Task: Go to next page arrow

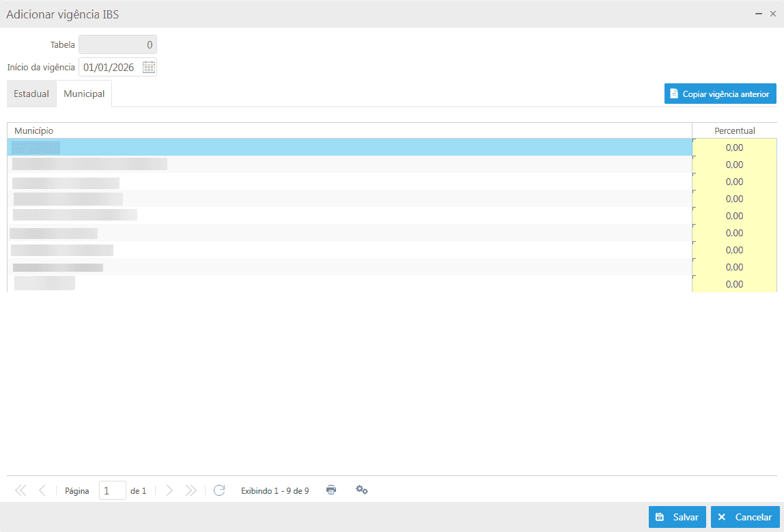Action: click(x=169, y=490)
